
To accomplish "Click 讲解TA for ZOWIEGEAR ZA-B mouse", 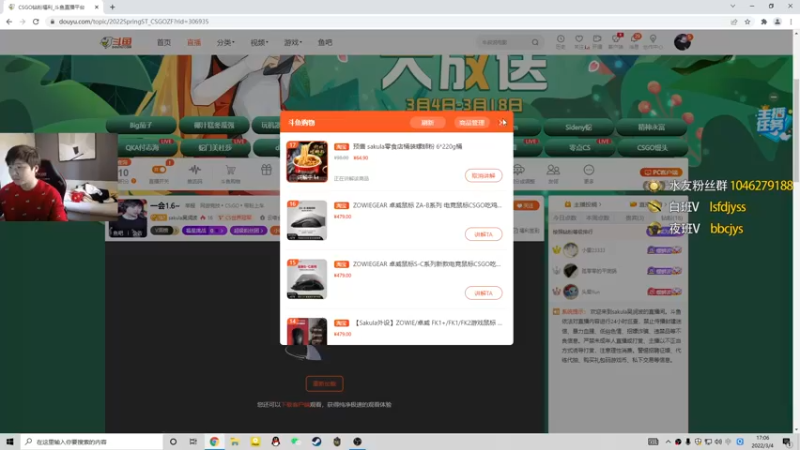I will [483, 234].
